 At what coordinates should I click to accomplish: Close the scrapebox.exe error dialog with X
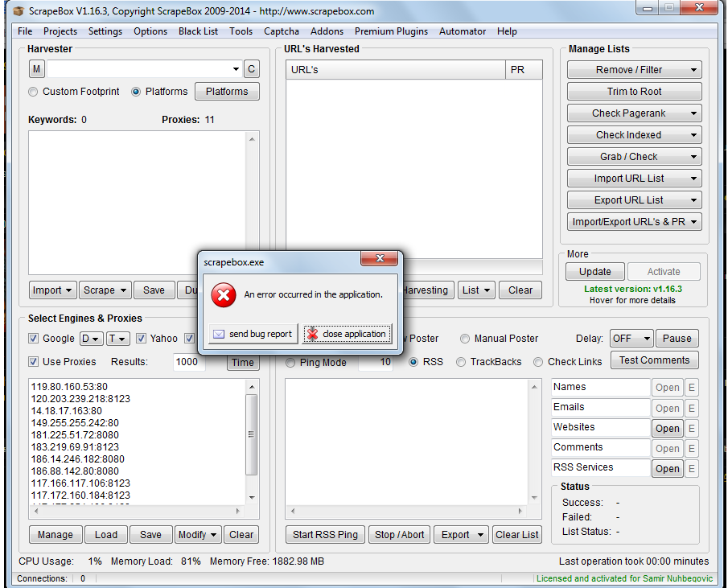point(380,258)
